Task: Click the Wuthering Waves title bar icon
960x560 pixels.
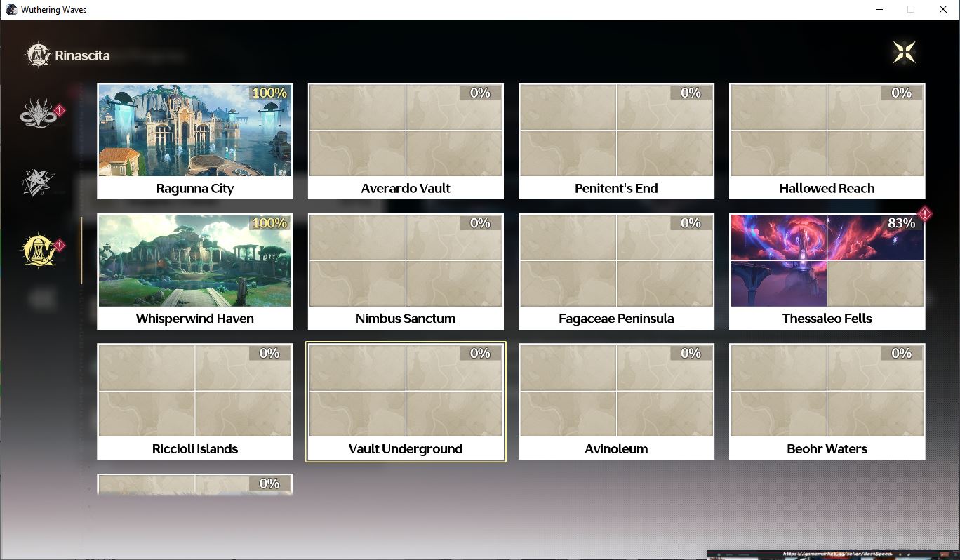Action: (x=11, y=10)
